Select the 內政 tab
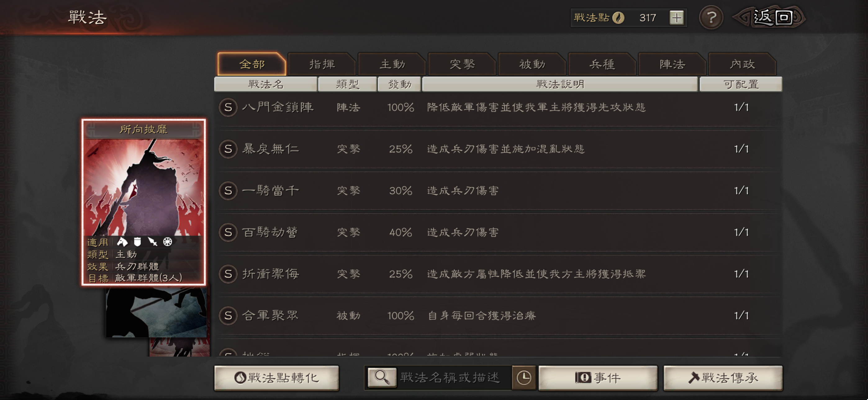Image resolution: width=868 pixels, height=400 pixels. coord(742,64)
